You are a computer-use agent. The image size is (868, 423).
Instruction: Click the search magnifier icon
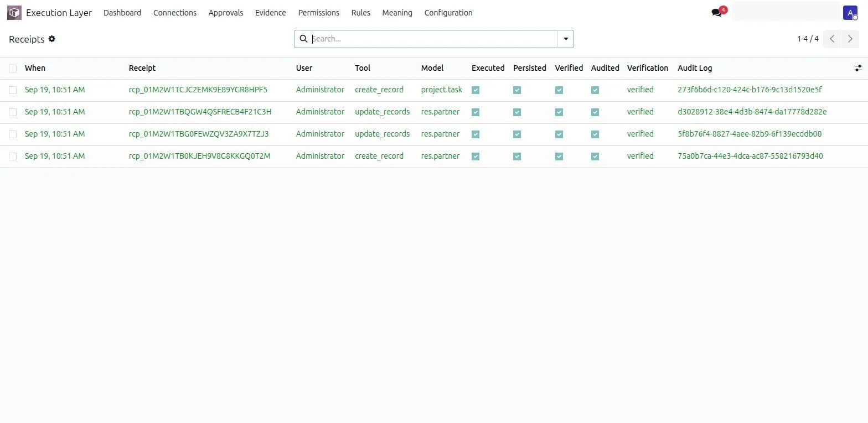(303, 39)
